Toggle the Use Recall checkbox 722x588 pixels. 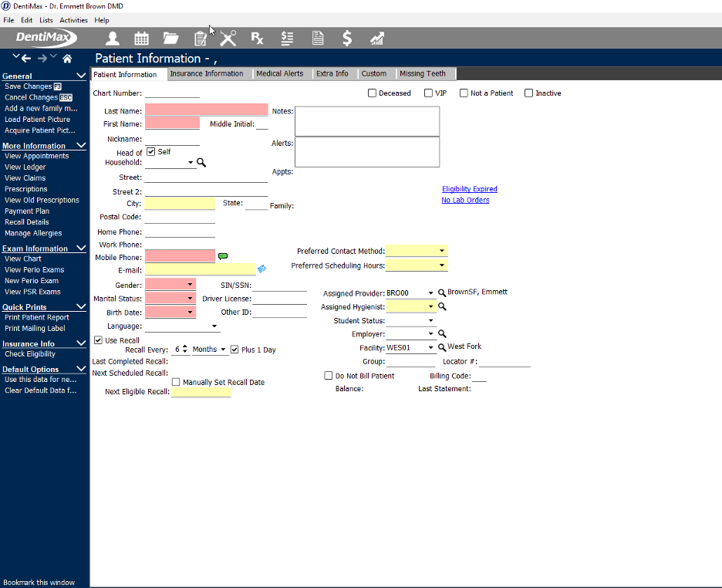[x=98, y=340]
